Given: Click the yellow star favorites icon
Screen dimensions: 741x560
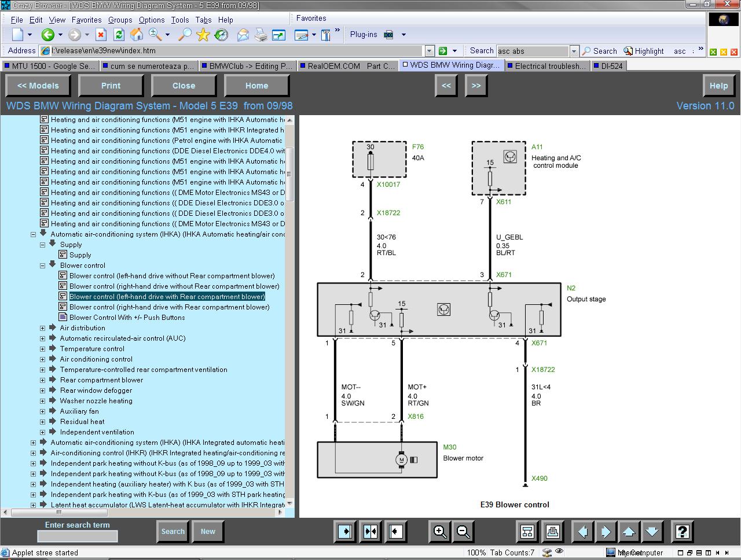Looking at the screenshot, I should point(203,35).
